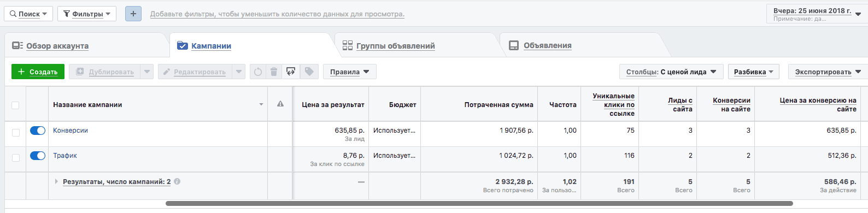Image resolution: width=868 pixels, height=213 pixels.
Task: Sort by Цена за конверсию на сайте
Action: click(818, 104)
